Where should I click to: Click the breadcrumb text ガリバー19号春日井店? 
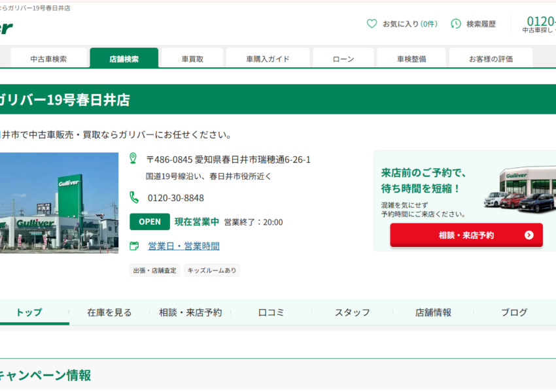pyautogui.click(x=35, y=8)
